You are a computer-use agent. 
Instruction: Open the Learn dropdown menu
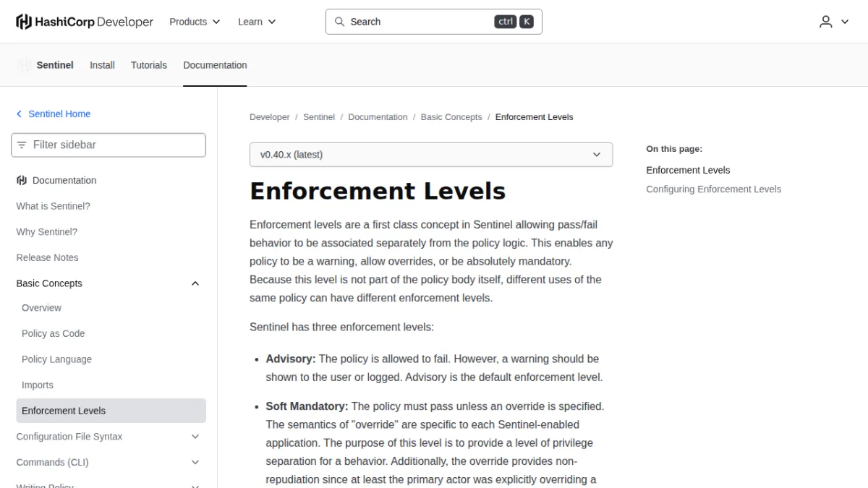(257, 22)
